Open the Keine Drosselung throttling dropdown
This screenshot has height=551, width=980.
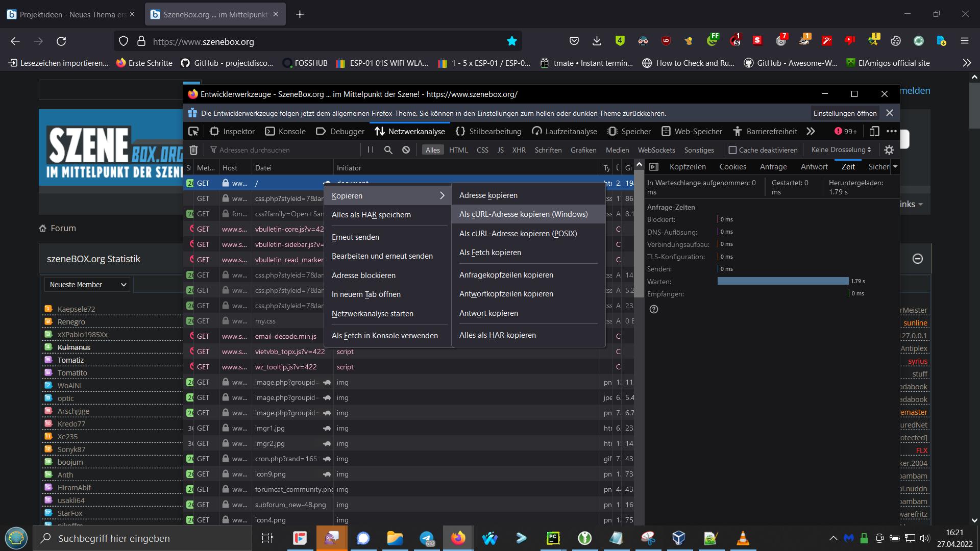click(x=840, y=149)
